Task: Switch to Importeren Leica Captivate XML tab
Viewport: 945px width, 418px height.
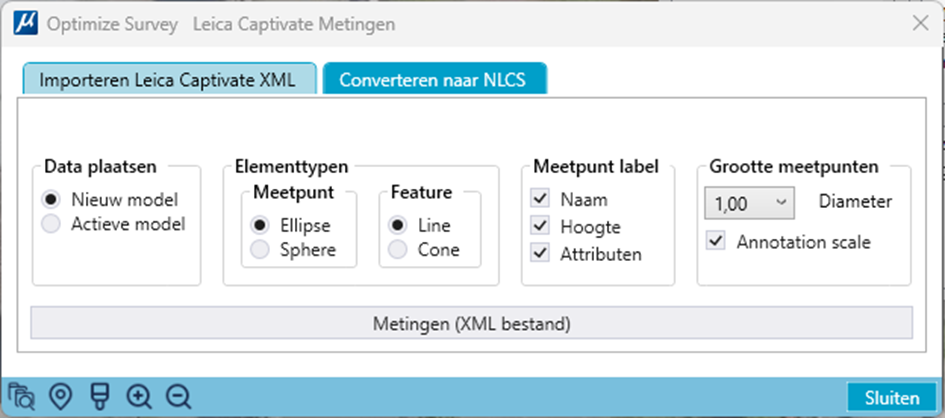Action: [169, 79]
